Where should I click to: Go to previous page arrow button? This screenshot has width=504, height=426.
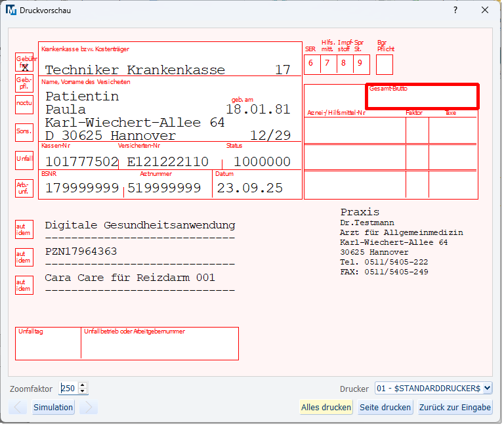pyautogui.click(x=18, y=407)
